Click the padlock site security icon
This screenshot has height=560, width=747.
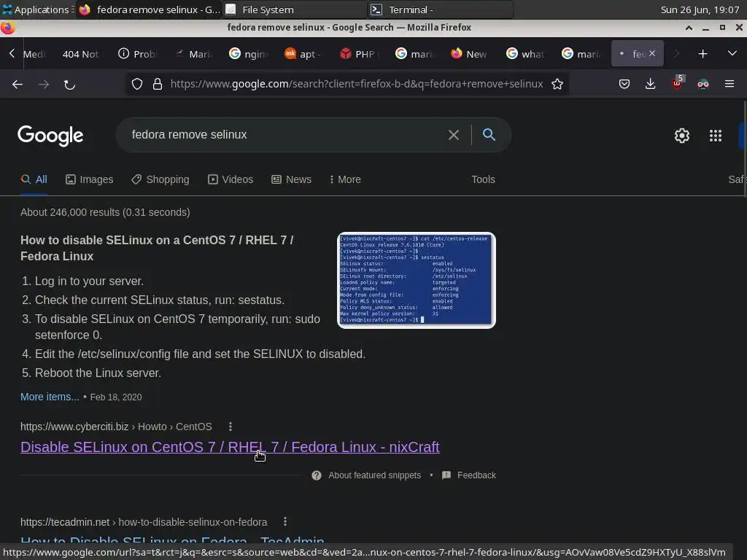[x=158, y=85]
